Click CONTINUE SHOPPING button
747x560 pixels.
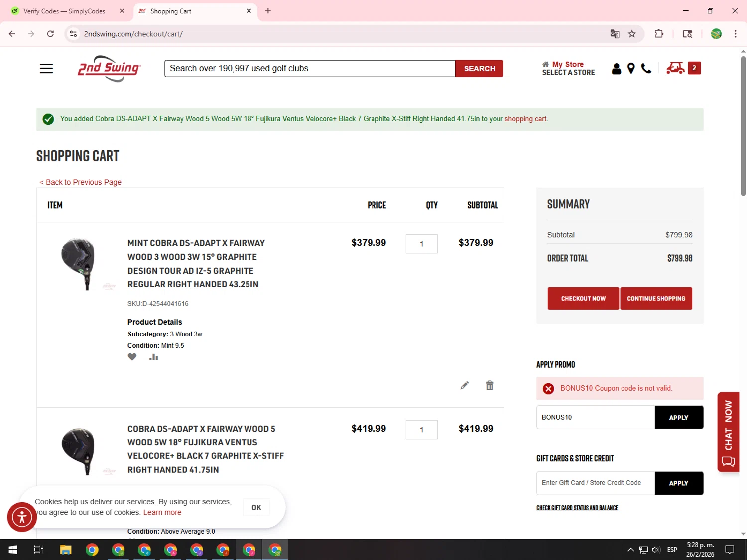point(656,299)
